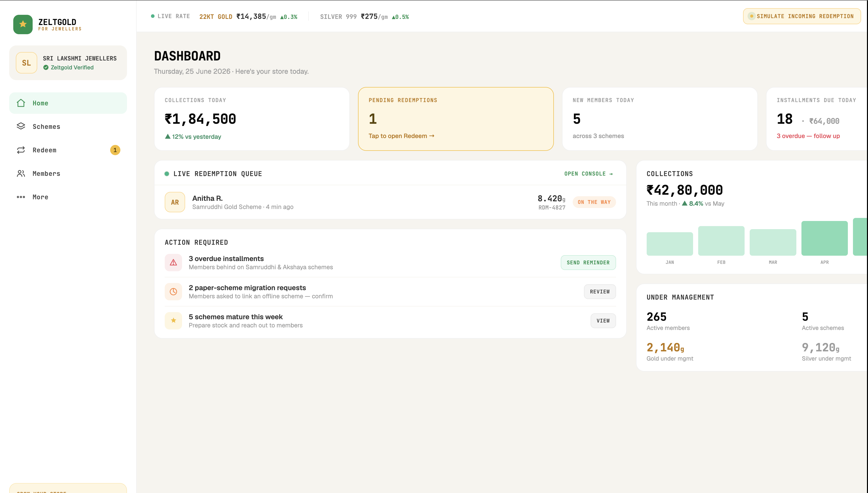Expand the More menu
The width and height of the screenshot is (868, 493).
point(68,197)
